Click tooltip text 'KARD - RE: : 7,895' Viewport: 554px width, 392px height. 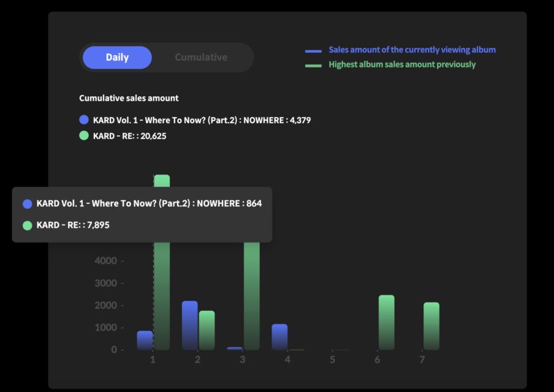73,225
